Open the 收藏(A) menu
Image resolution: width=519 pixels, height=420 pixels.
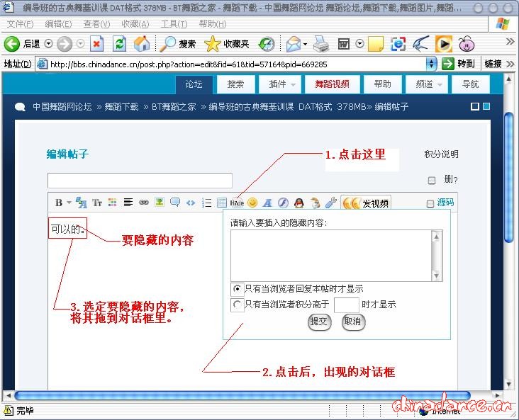(135, 24)
